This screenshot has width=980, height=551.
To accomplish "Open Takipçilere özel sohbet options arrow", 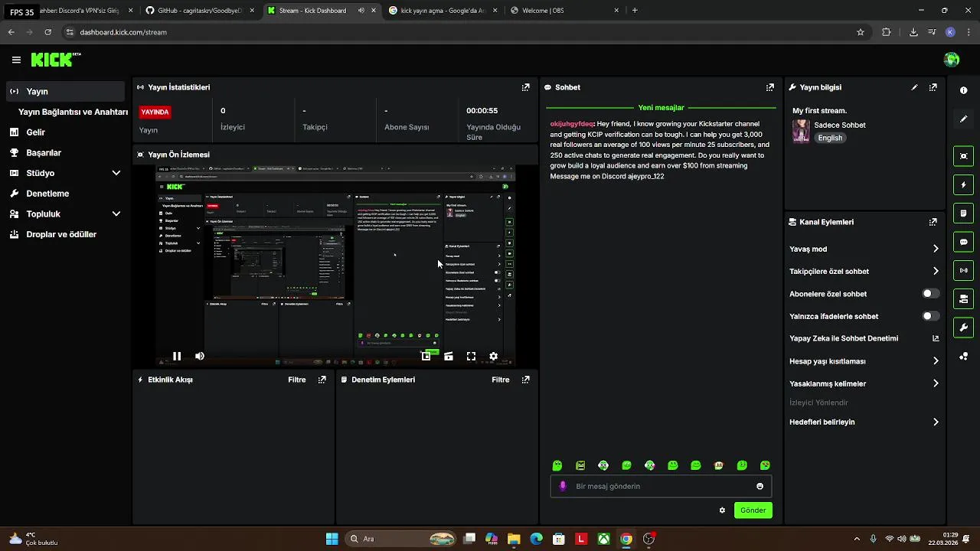I will [x=936, y=271].
